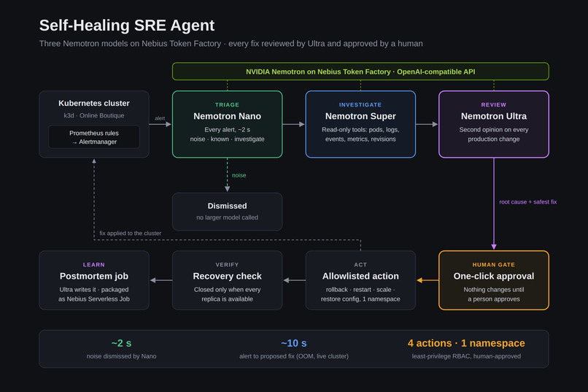Select the Nemotron Ultra heading
The height and width of the screenshot is (392, 588).
tap(493, 116)
